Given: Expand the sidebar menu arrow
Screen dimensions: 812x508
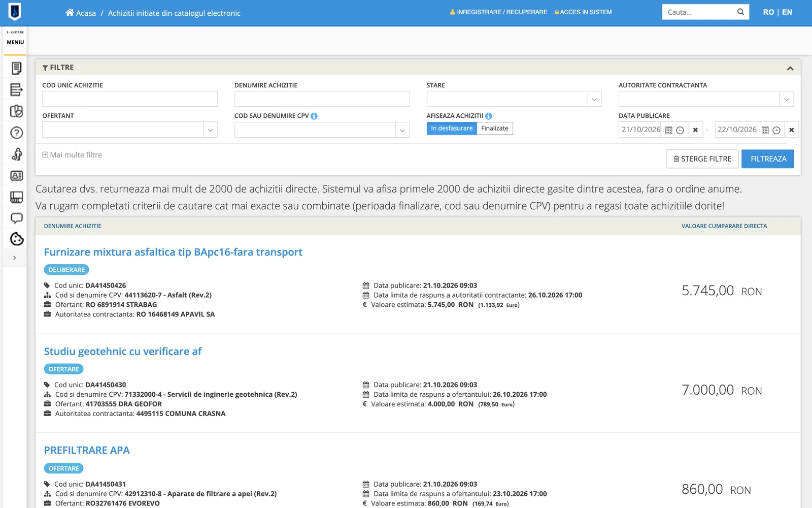Looking at the screenshot, I should [15, 258].
